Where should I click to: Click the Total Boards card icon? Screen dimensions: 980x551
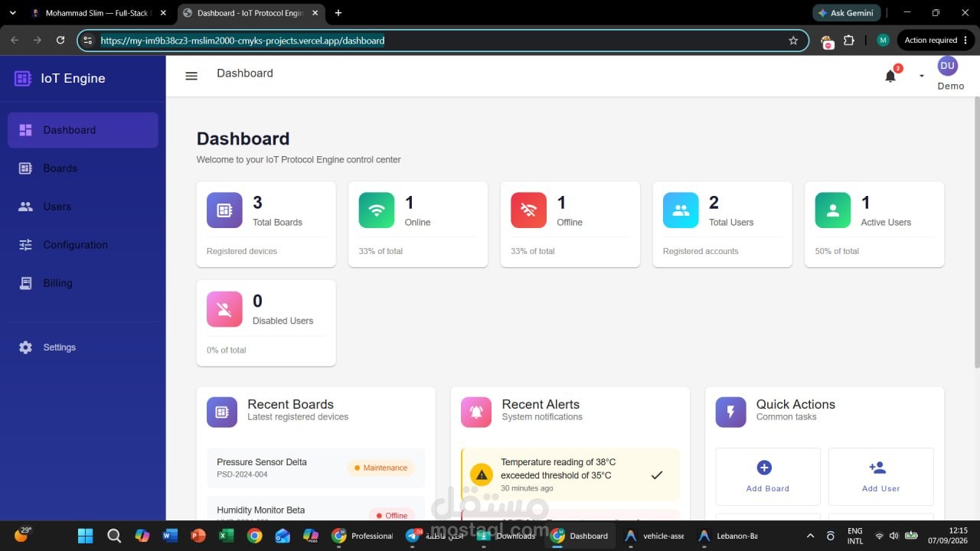coord(224,210)
